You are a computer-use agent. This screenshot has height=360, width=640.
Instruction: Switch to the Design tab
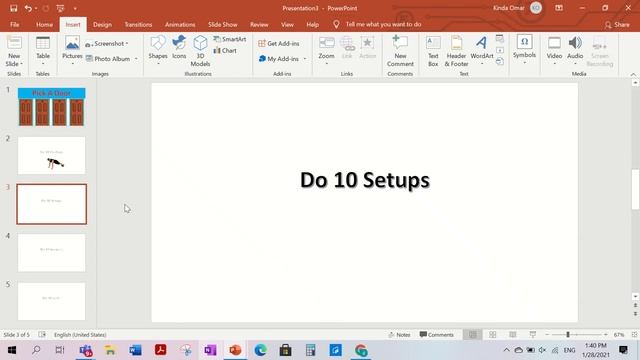102,24
